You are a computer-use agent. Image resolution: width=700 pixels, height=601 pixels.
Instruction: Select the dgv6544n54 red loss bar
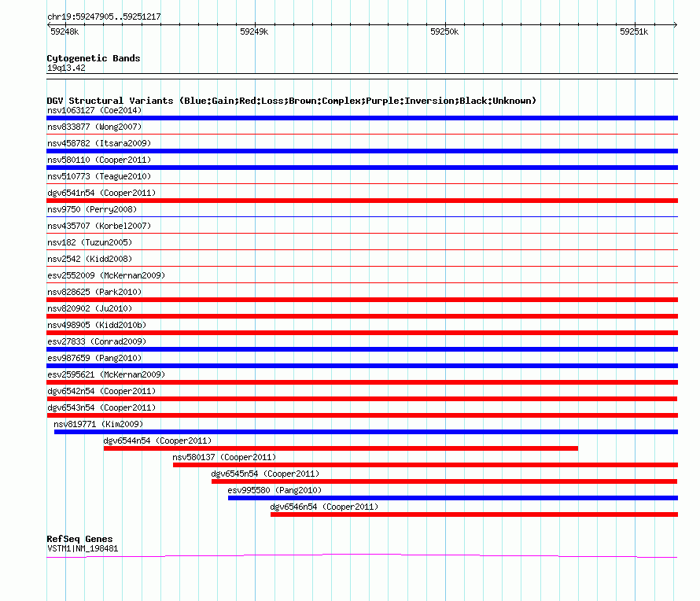(341, 448)
